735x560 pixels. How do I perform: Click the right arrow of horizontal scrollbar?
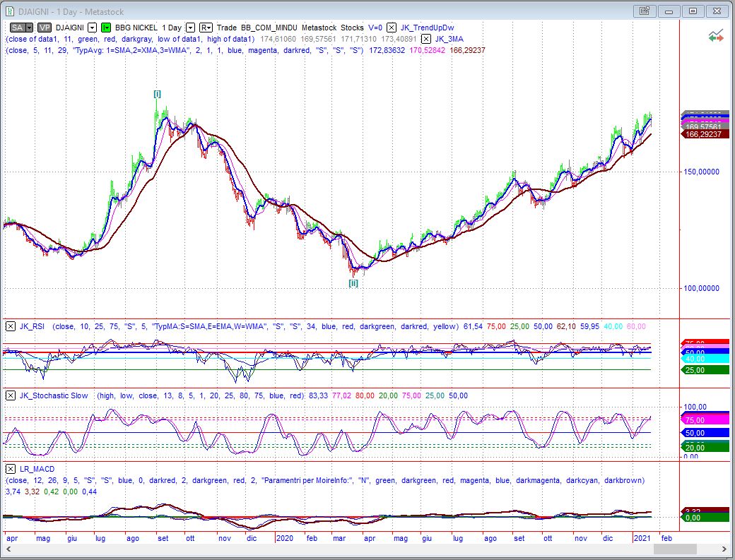[x=724, y=548]
